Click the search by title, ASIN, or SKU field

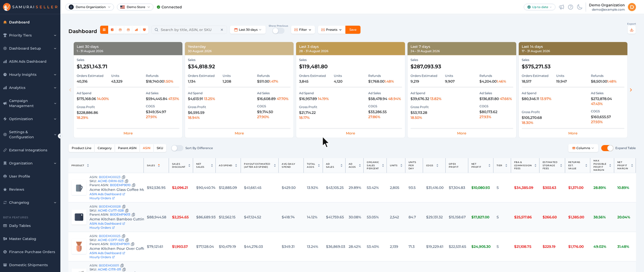[189, 30]
